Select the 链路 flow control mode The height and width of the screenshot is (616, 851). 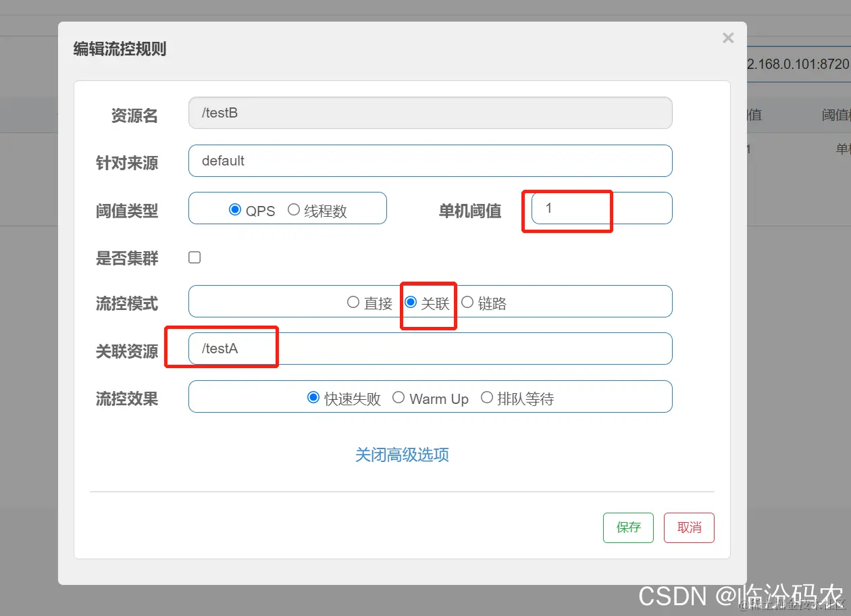pos(467,302)
